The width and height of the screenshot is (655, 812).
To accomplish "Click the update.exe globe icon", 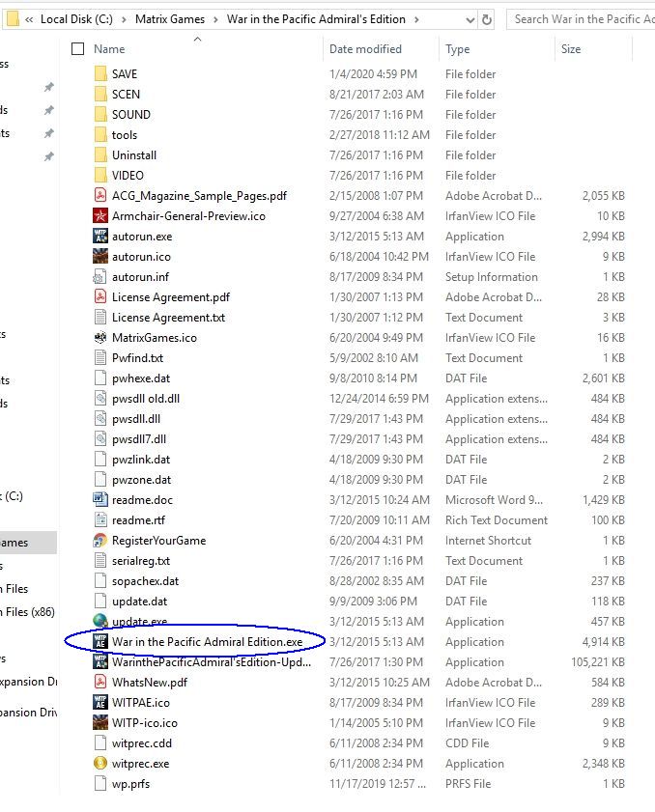I will pyautogui.click(x=100, y=621).
